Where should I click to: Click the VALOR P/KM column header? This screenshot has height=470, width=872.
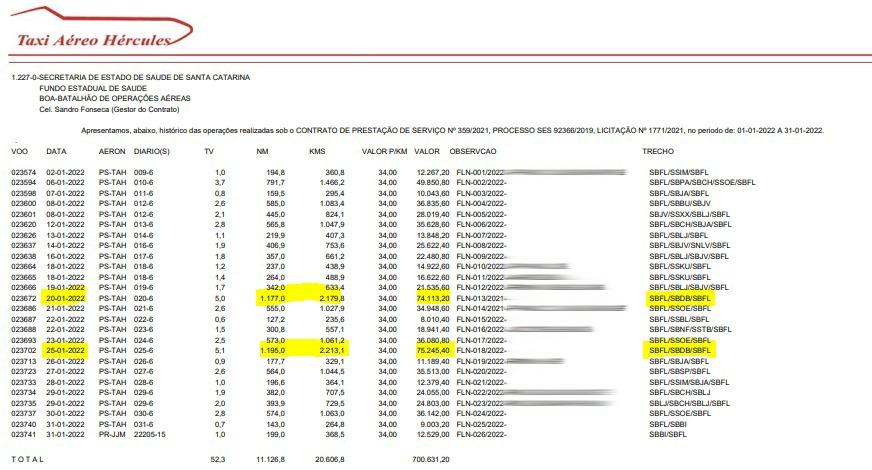point(384,151)
